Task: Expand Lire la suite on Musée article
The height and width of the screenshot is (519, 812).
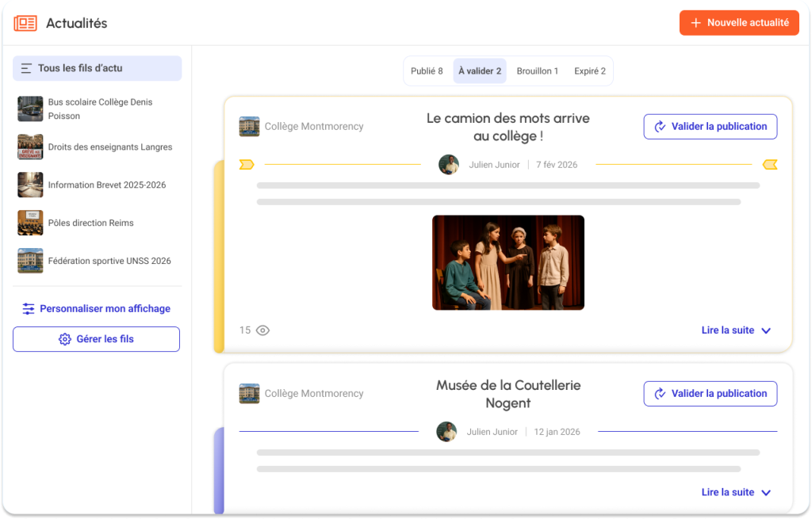Action: tap(736, 492)
